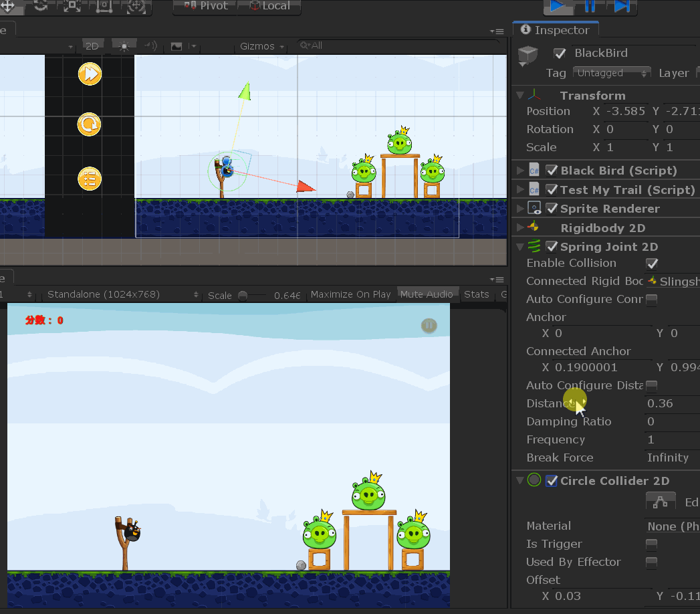
Task: Toggle Auto Configure Connected Anchor checkbox
Action: pos(652,299)
